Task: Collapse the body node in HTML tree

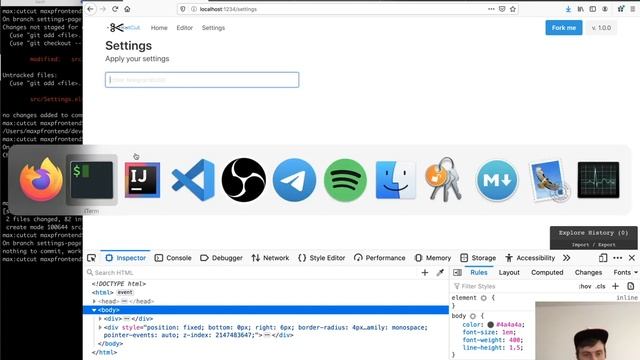Action: pos(94,310)
